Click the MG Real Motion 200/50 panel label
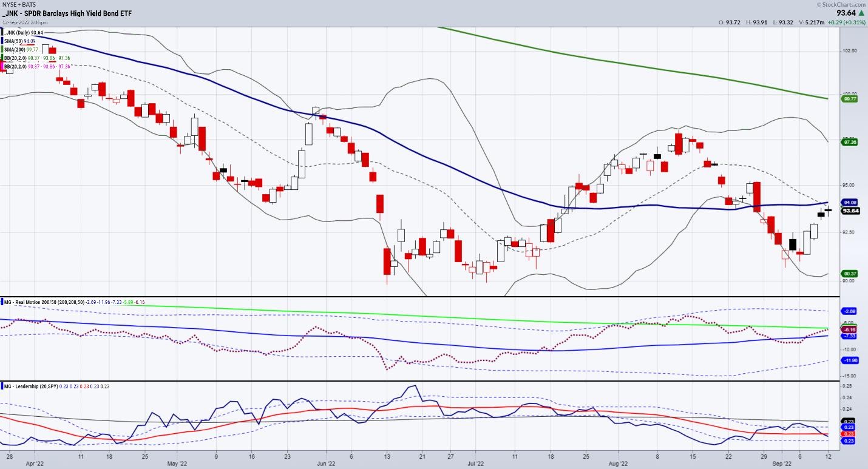 (x=42, y=302)
